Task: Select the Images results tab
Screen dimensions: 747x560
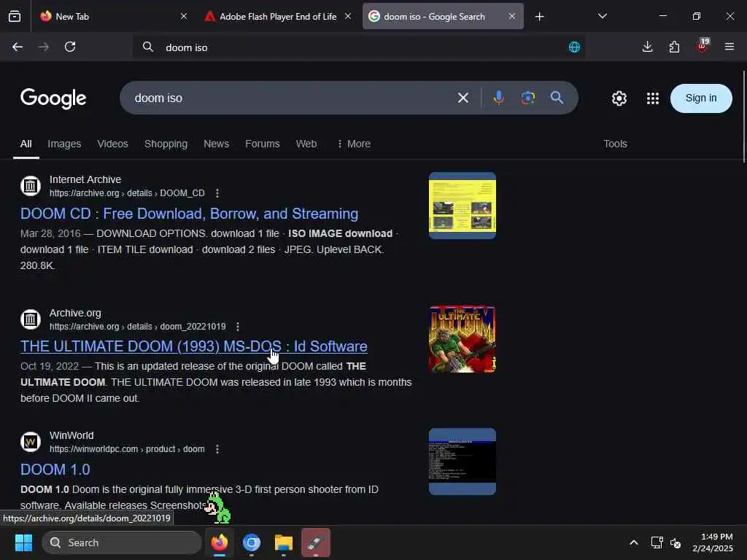Action: coord(64,144)
